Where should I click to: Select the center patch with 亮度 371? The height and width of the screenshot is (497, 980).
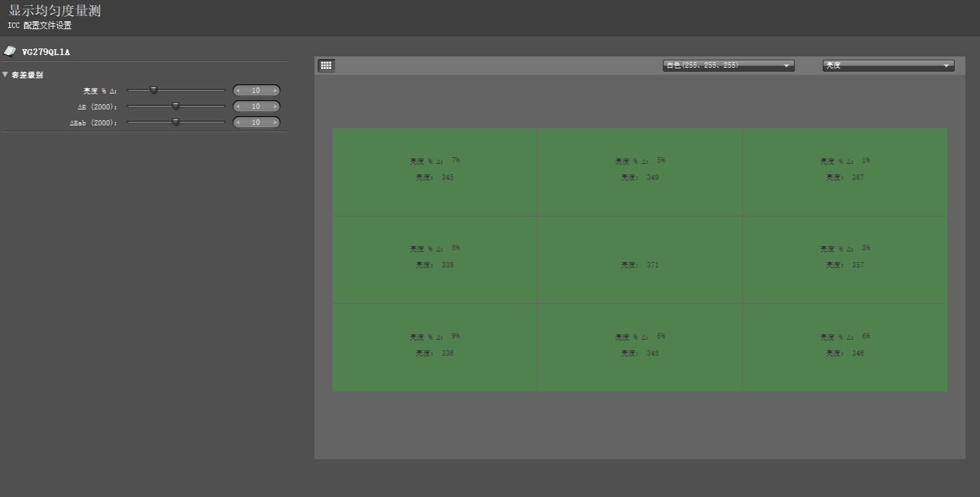point(639,259)
